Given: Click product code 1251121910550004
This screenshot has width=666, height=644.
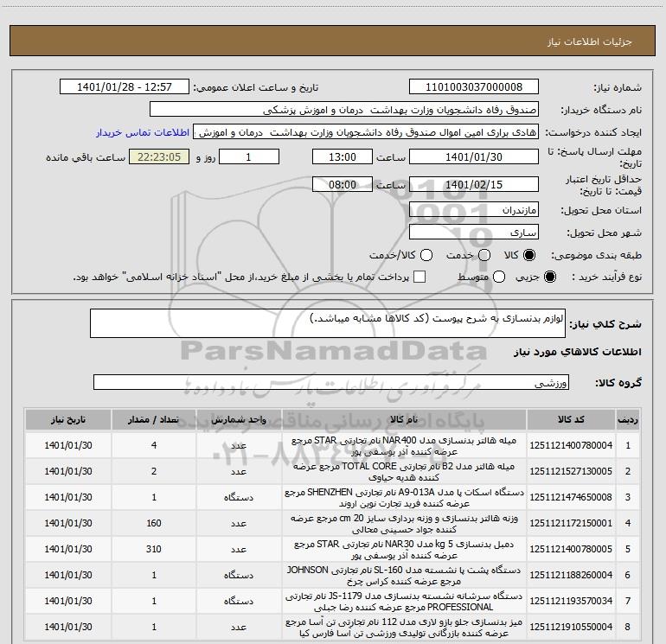Looking at the screenshot, I should [571, 627].
